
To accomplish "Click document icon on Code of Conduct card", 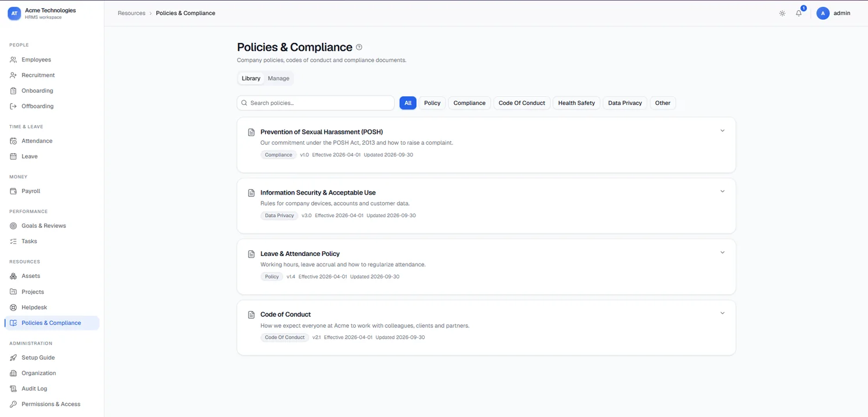I will (x=251, y=314).
